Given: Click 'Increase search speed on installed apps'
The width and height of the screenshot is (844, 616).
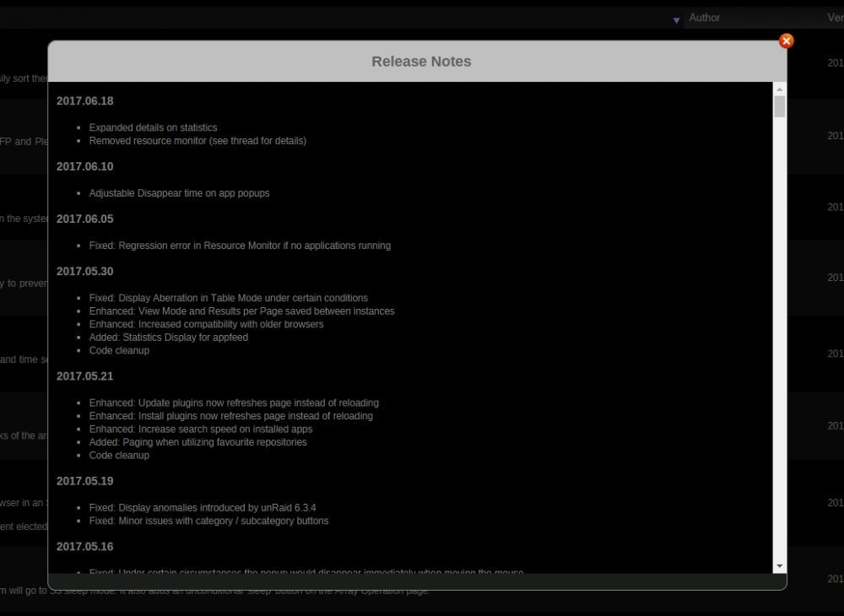Looking at the screenshot, I should pos(201,429).
